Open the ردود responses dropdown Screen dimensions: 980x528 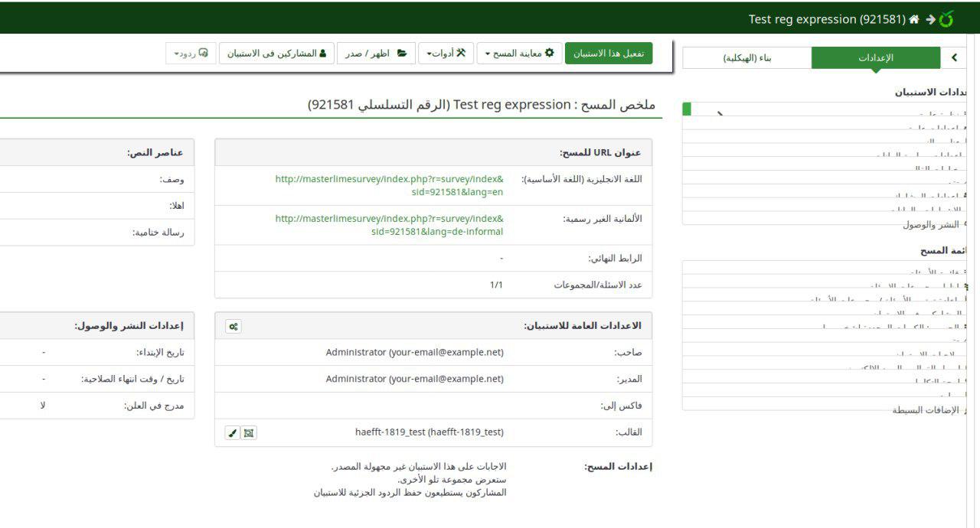pos(191,54)
